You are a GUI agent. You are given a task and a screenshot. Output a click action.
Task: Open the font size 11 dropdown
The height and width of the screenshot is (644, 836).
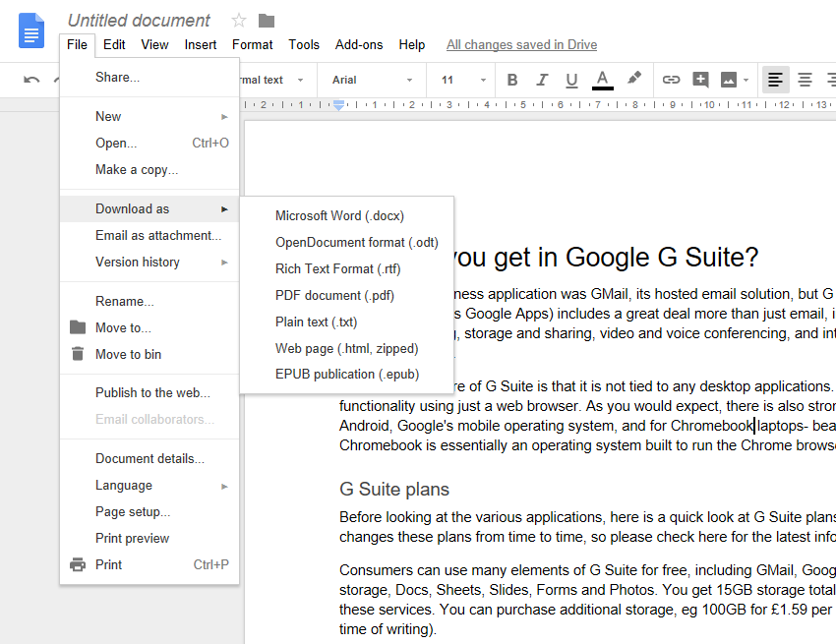click(x=463, y=80)
